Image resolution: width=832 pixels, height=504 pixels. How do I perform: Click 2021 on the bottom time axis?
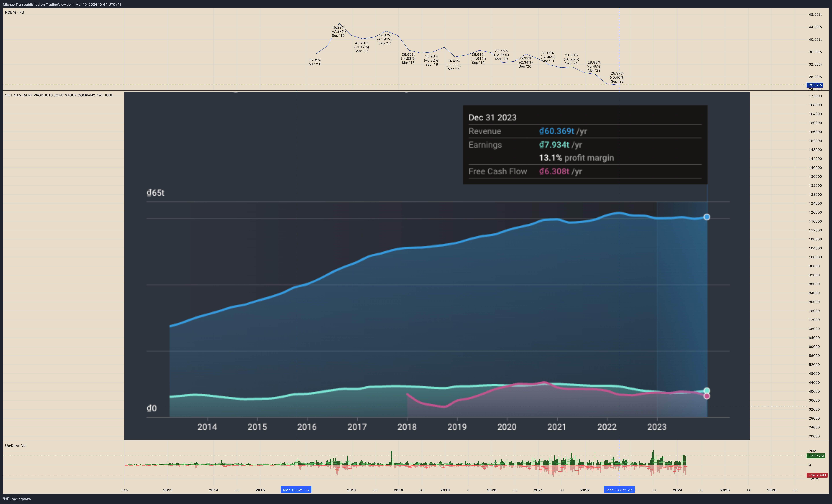coord(538,490)
